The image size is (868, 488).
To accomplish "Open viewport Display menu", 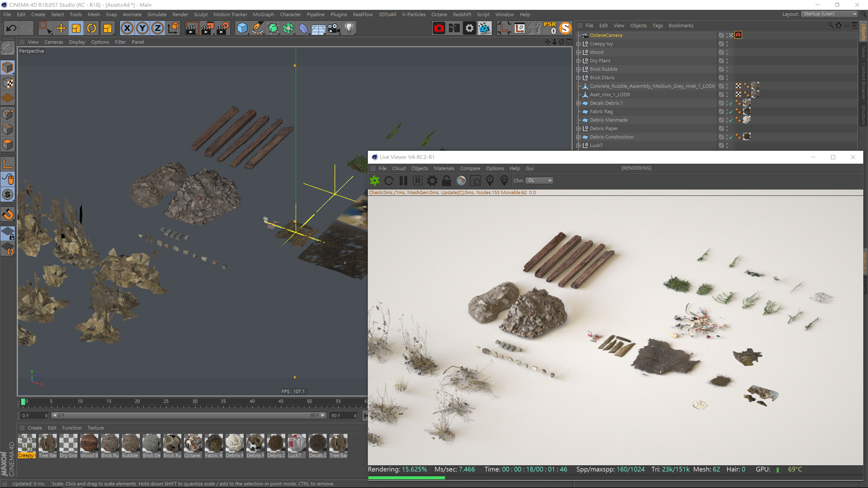I will [x=77, y=42].
